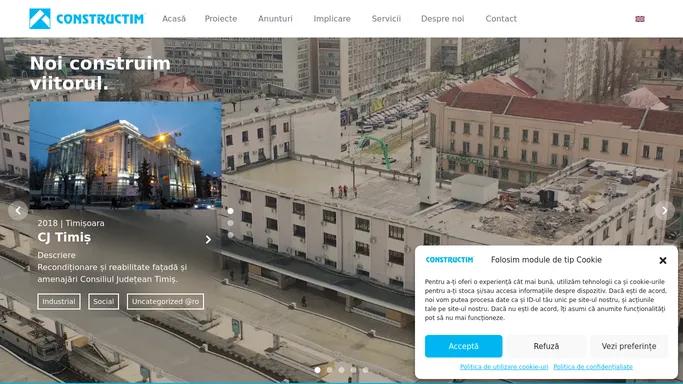Select second hero slider dot at bottom
Viewport: 683px width, 384px height.
coord(329,370)
